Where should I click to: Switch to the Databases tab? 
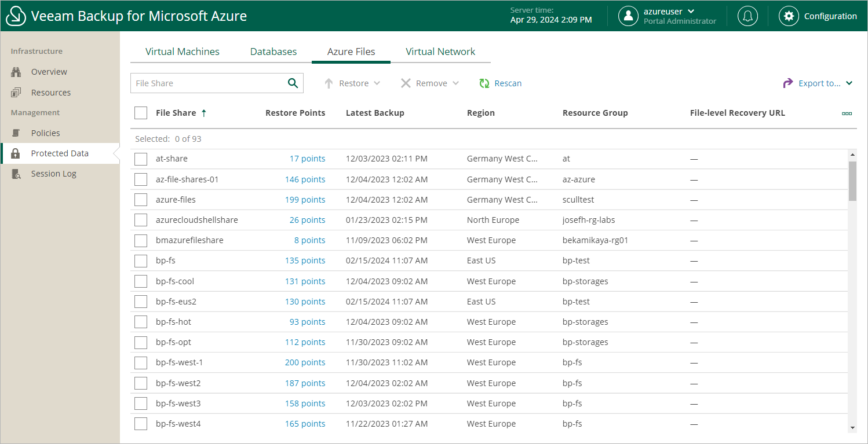273,52
